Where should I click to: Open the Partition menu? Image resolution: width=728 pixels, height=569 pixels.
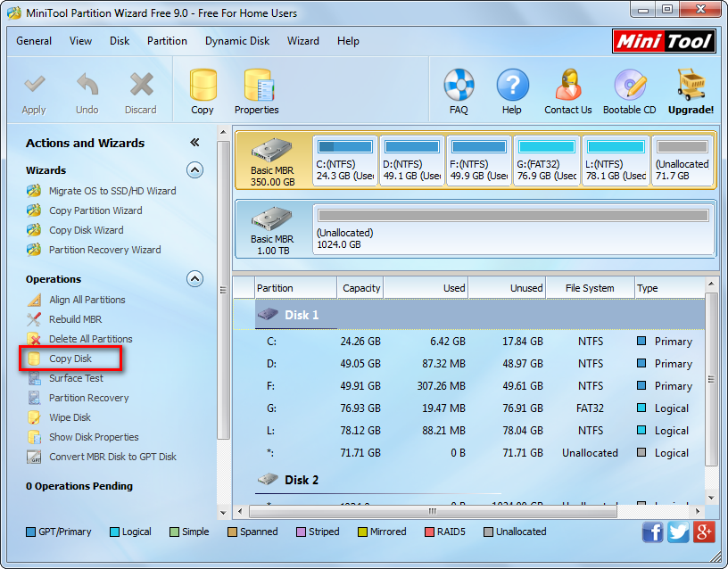[x=167, y=41]
